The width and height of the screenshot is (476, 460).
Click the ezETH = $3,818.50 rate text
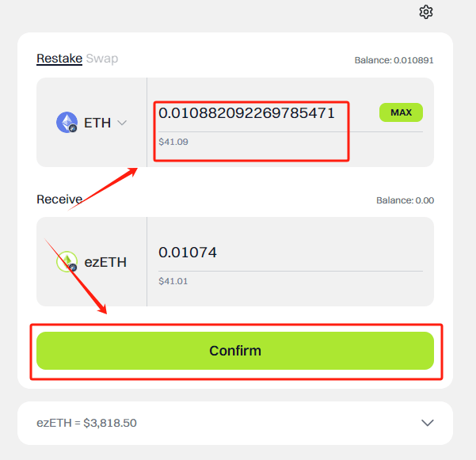pos(86,423)
